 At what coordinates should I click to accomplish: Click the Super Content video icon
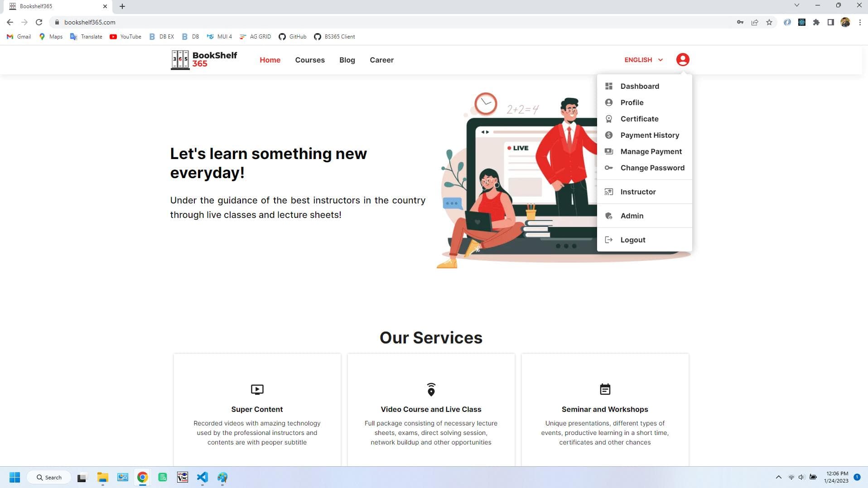click(257, 389)
